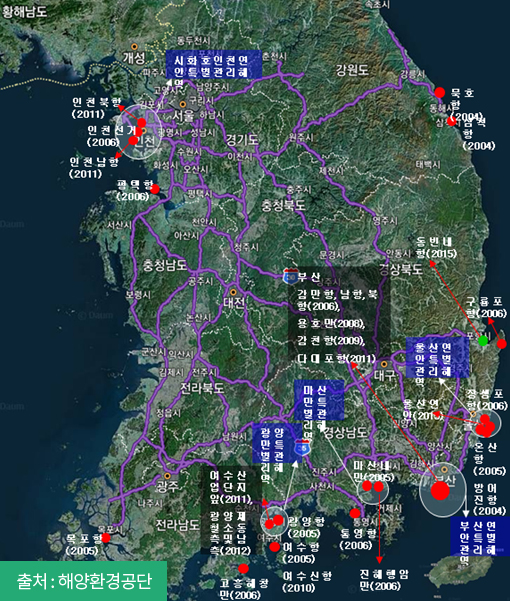Image resolution: width=510 pixels, height=601 pixels.
Task: Select the 동빈내항(2015) label
Action: click(436, 247)
